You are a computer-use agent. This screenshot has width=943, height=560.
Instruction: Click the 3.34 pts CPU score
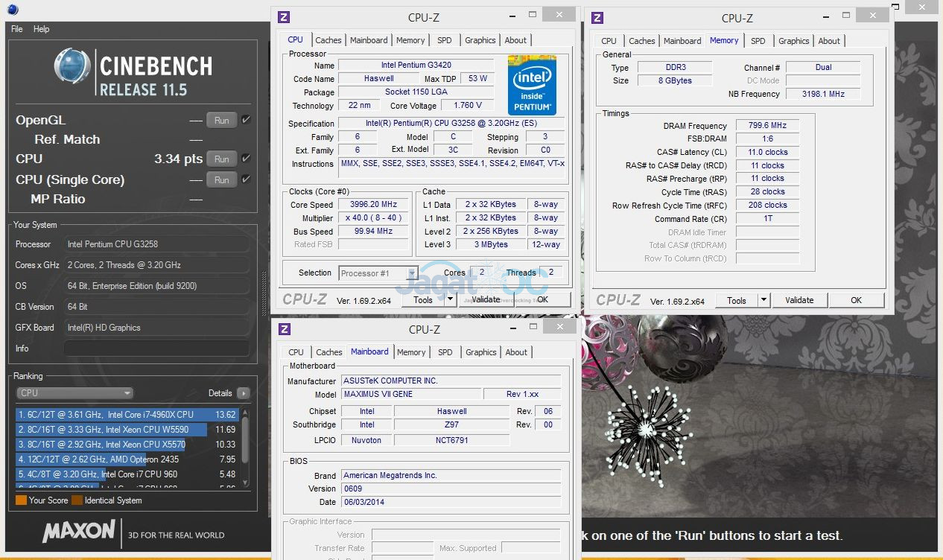point(178,159)
